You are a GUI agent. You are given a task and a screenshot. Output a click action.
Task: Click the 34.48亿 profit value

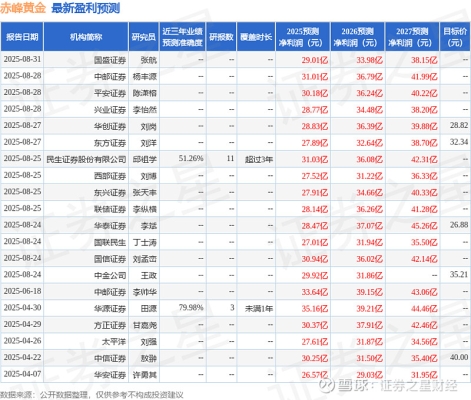coord(369,110)
